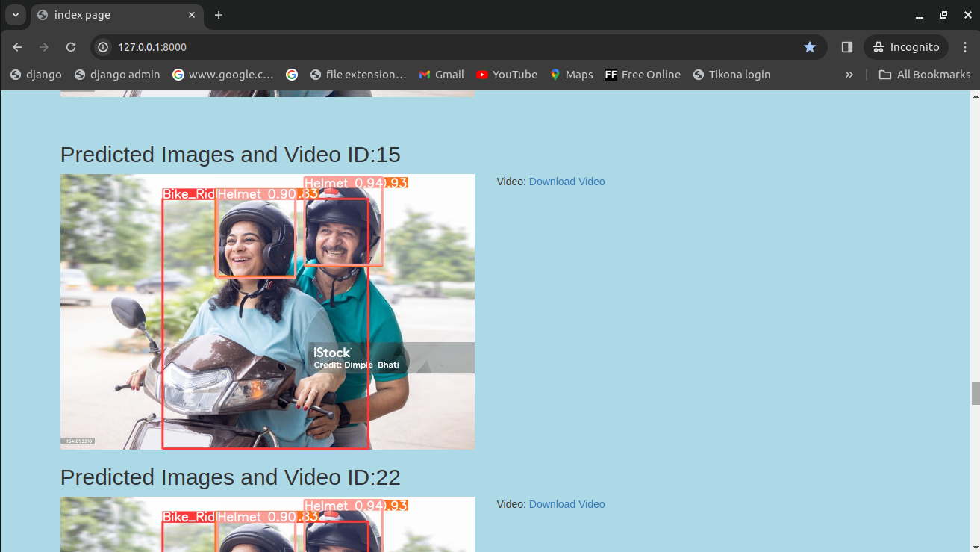Image resolution: width=980 pixels, height=552 pixels.
Task: Click the scrollbar up arrow
Action: tap(975, 96)
